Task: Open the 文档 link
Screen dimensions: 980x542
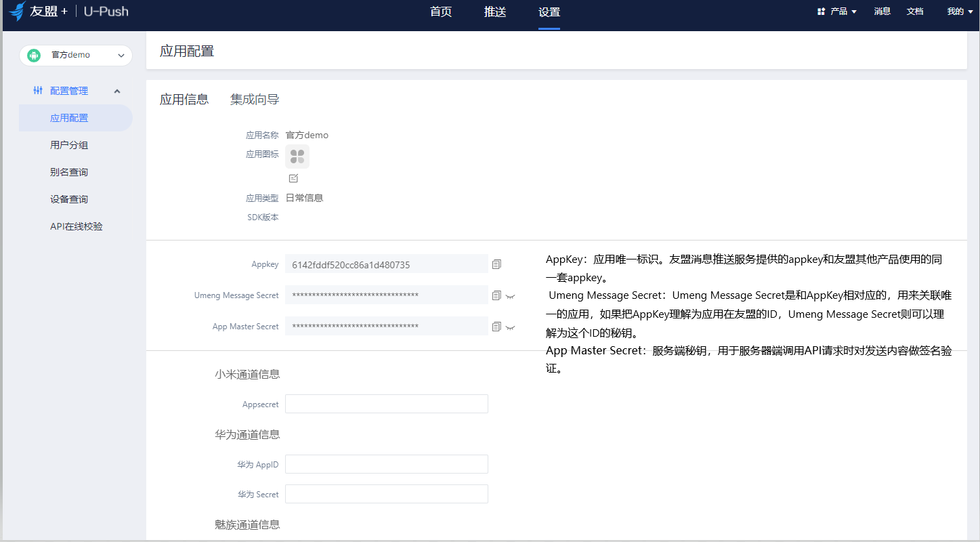Action: coord(915,12)
